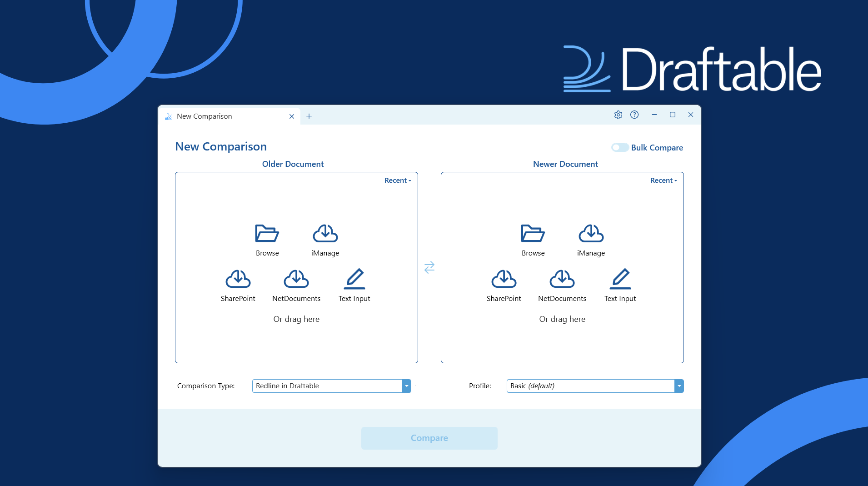Open Text Input for Older Document
This screenshot has height=486, width=868.
[354, 279]
